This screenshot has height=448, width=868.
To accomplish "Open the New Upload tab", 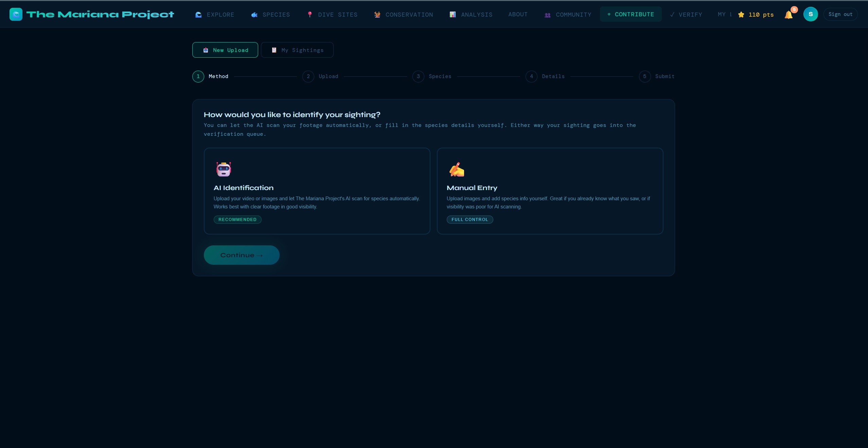I will coord(225,50).
